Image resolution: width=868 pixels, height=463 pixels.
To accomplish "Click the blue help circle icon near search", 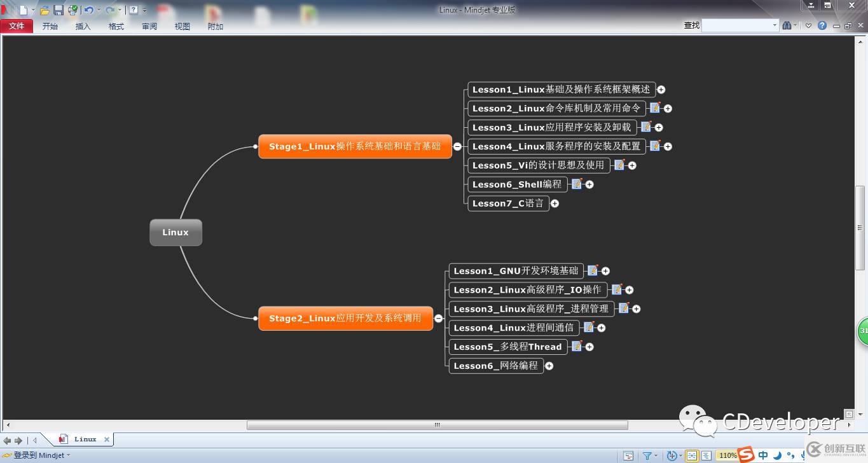I will [x=822, y=25].
